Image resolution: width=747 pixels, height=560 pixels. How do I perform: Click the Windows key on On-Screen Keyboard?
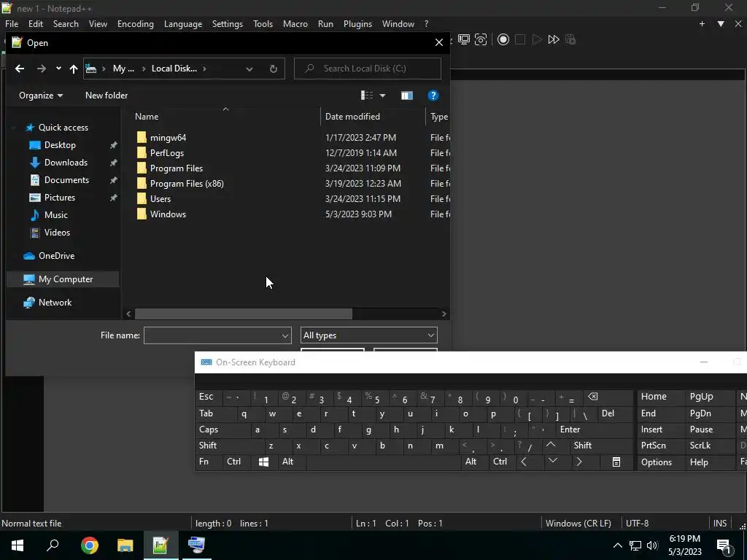pyautogui.click(x=263, y=462)
